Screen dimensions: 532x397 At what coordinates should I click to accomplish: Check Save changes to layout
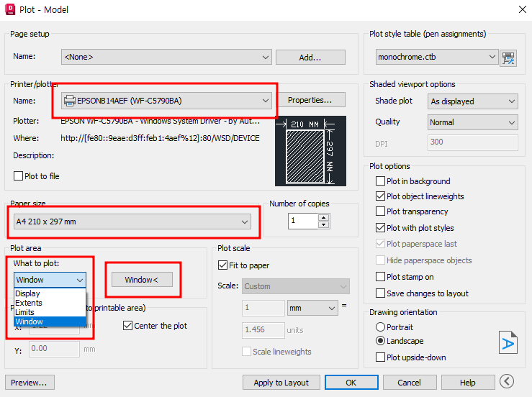380,293
